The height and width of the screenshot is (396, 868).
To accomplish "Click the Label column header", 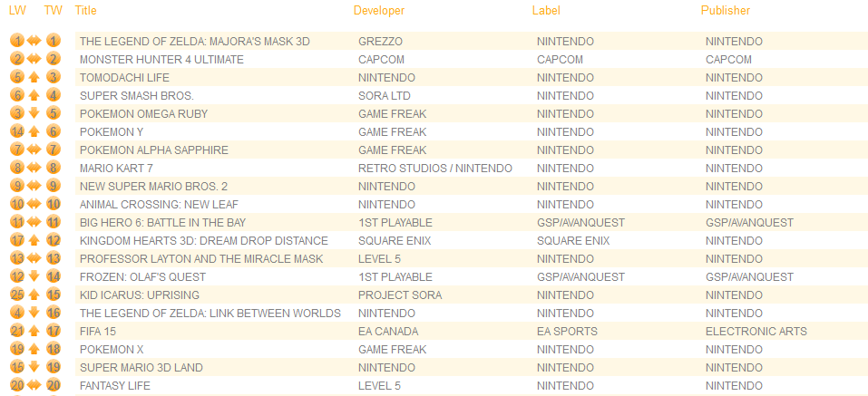I will click(x=546, y=11).
